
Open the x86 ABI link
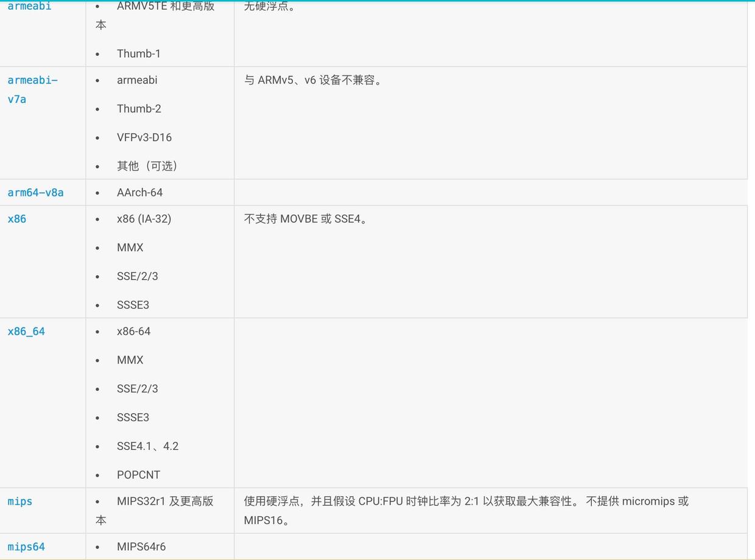[x=17, y=219]
